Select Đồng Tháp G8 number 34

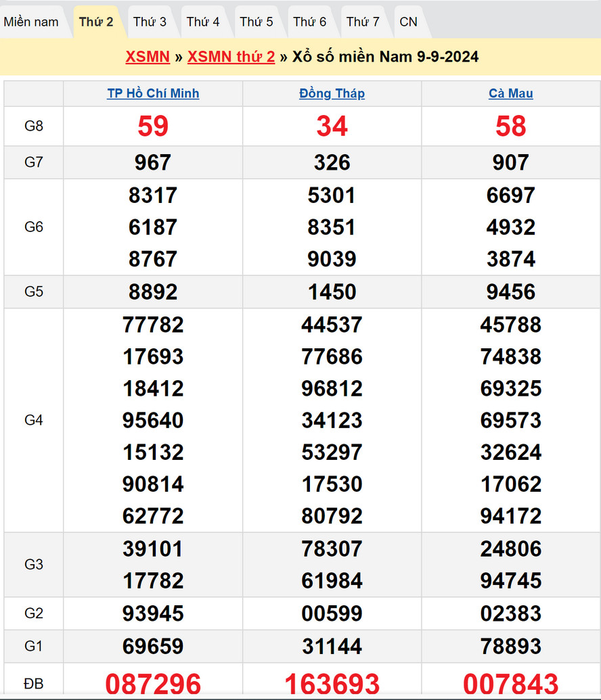tap(332, 126)
